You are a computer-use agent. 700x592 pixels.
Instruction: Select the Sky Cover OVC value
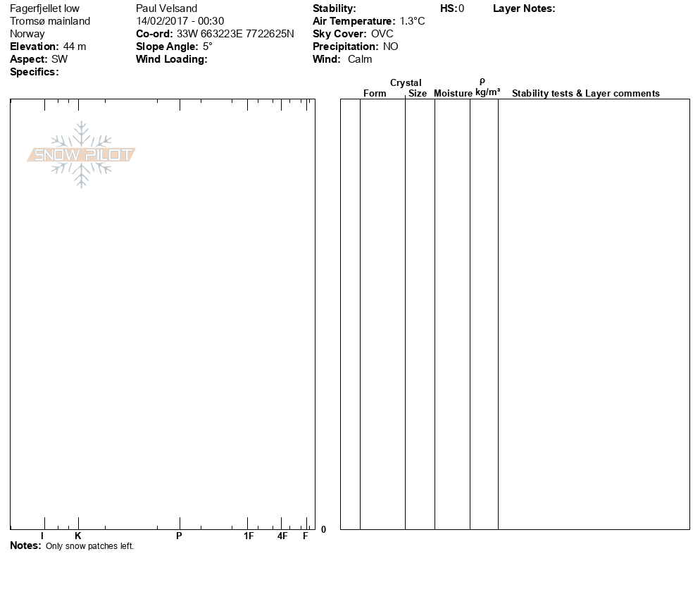[382, 34]
